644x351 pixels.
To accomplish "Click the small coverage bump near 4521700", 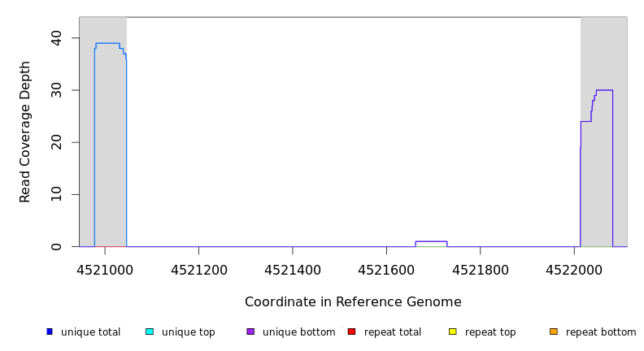I will point(431,241).
